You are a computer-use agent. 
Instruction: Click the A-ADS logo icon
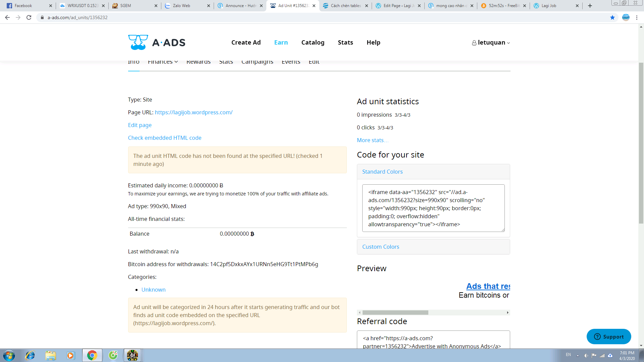click(x=138, y=42)
